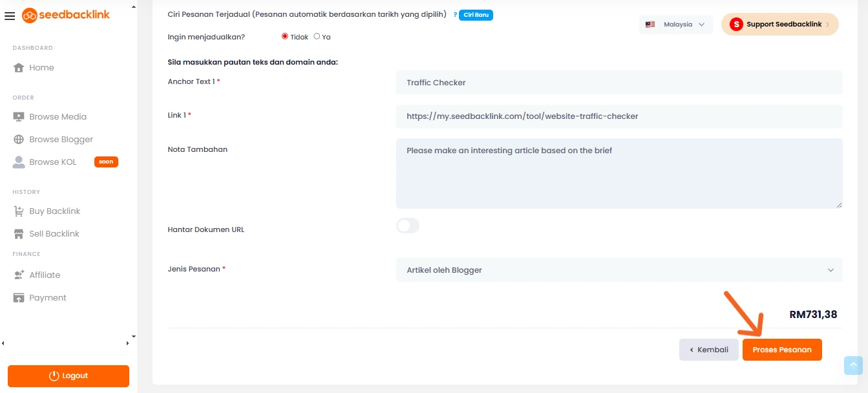Click the Buy Backlink cart icon
This screenshot has width=868, height=393.
pyautogui.click(x=18, y=211)
